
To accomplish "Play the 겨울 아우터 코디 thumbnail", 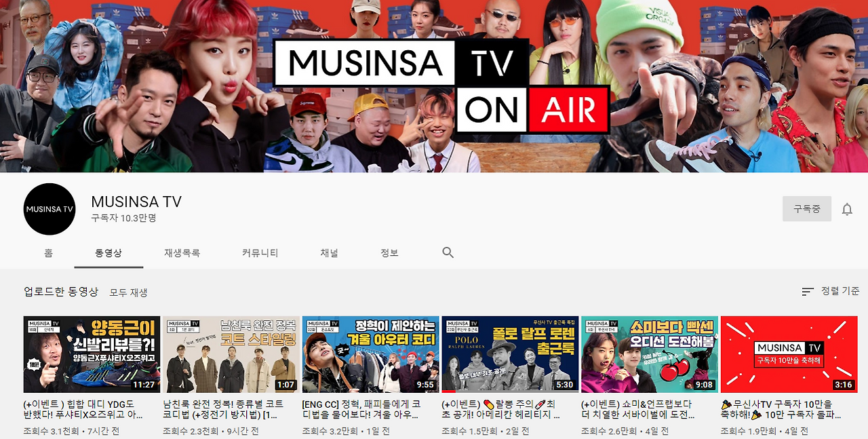I will pos(371,354).
